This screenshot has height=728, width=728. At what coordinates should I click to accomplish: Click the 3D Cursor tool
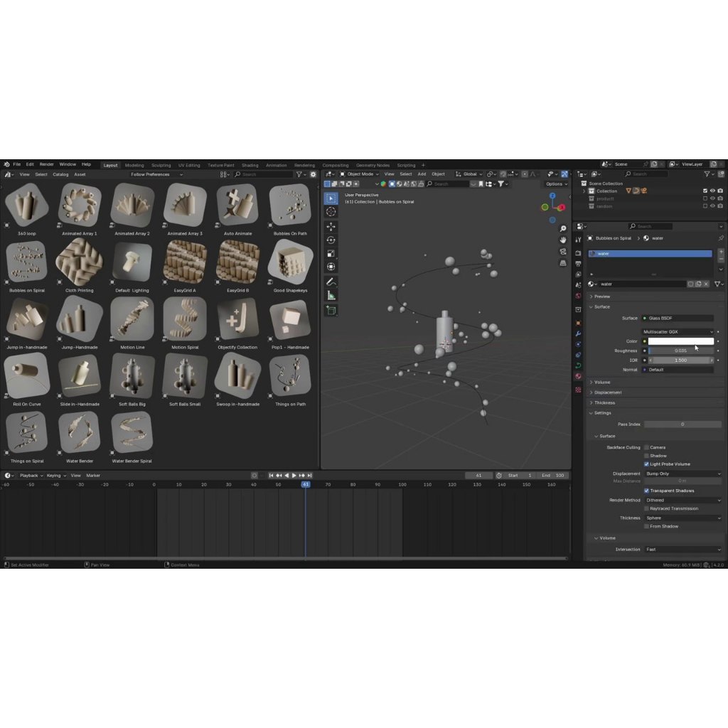click(x=331, y=212)
